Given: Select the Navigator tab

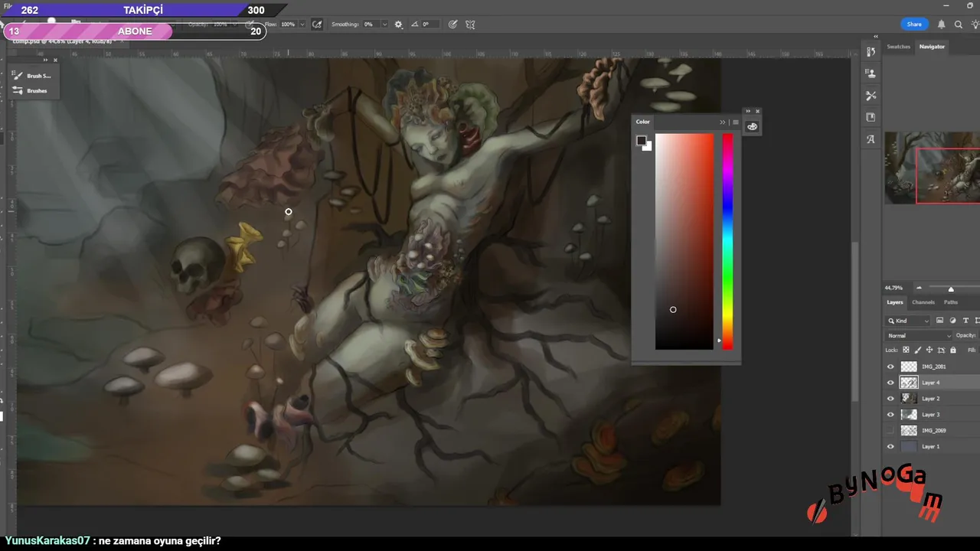Looking at the screenshot, I should tap(932, 47).
